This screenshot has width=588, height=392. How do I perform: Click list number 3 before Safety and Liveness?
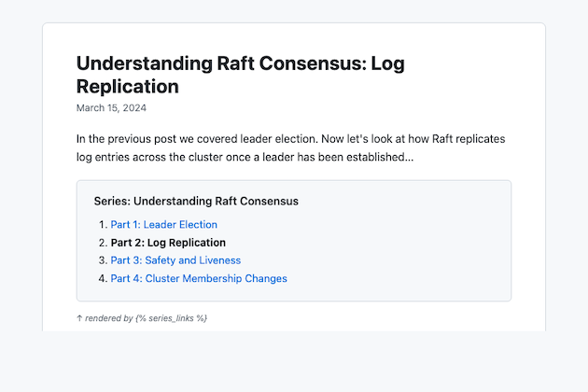point(102,260)
